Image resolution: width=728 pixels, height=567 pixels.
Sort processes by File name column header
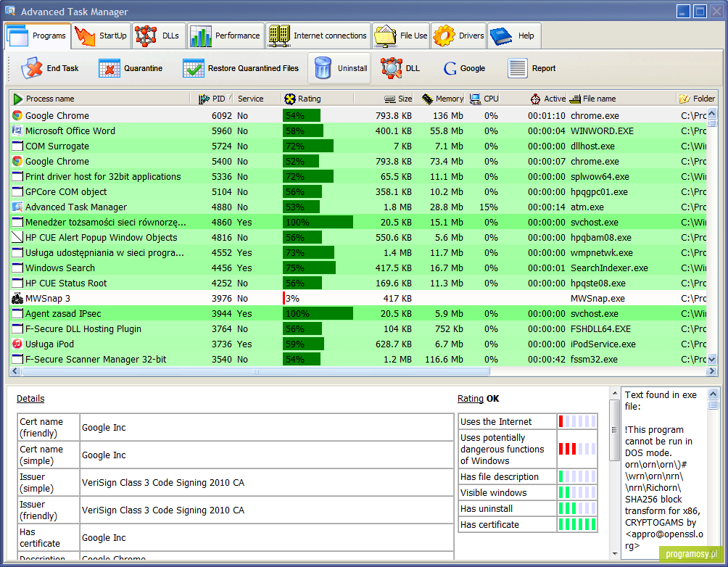621,99
